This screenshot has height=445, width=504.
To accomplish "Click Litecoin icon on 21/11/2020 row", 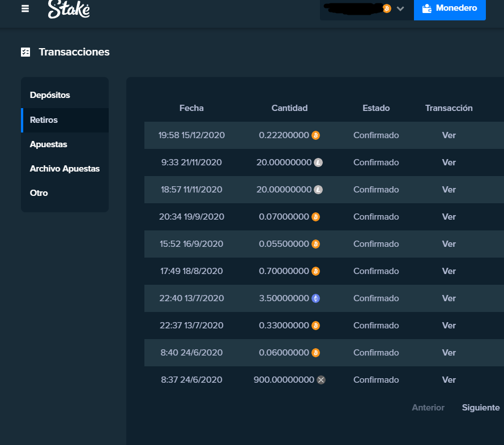I will (318, 162).
